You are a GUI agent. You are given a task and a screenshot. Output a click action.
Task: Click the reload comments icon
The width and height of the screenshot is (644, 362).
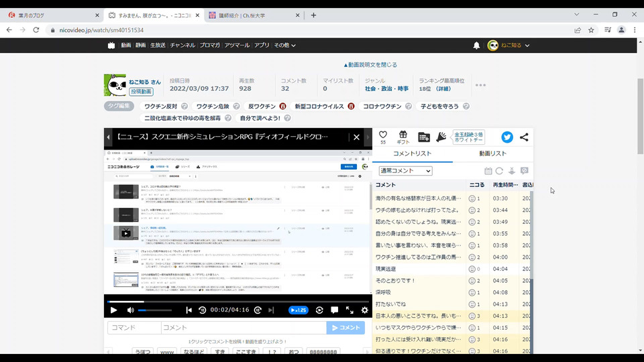coord(499,172)
